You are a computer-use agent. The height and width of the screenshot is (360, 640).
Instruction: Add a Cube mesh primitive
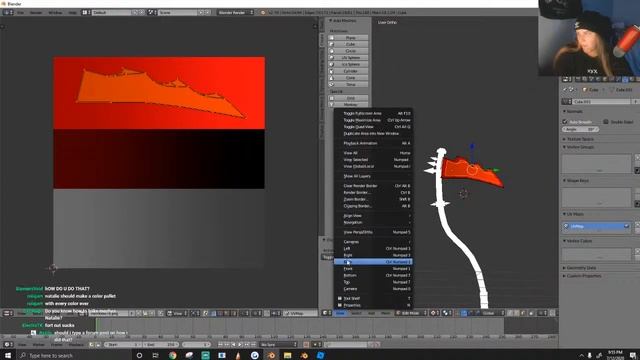349,44
